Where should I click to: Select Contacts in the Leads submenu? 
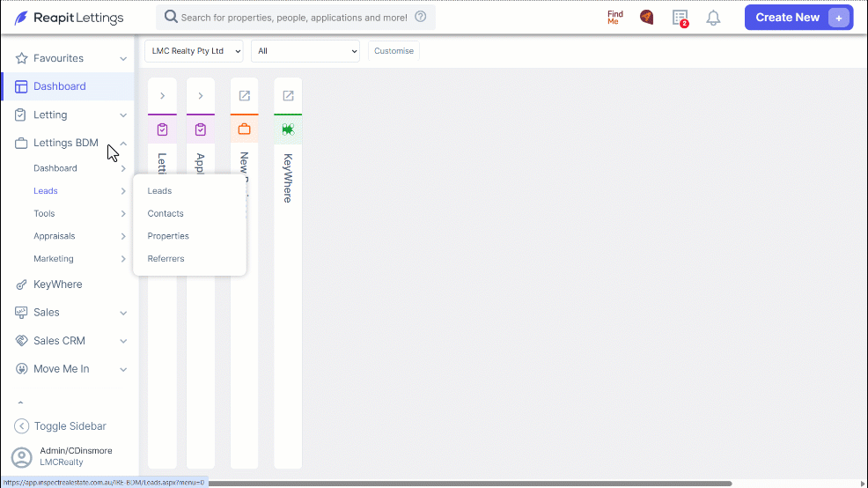166,213
